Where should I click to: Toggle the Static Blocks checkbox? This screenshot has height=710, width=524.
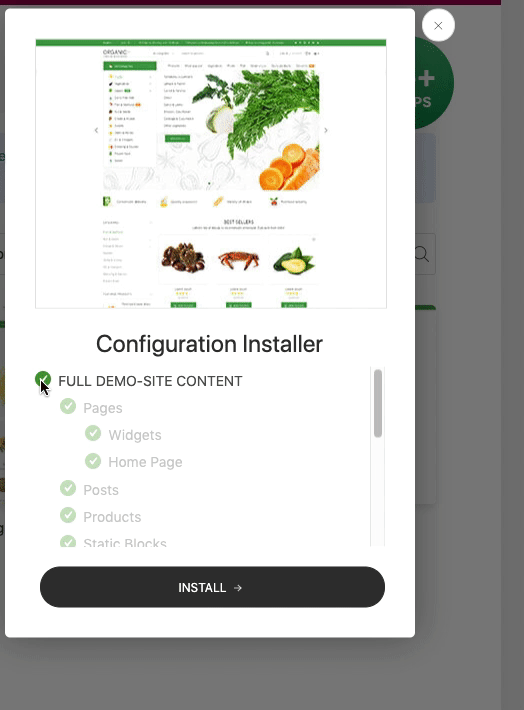point(68,541)
